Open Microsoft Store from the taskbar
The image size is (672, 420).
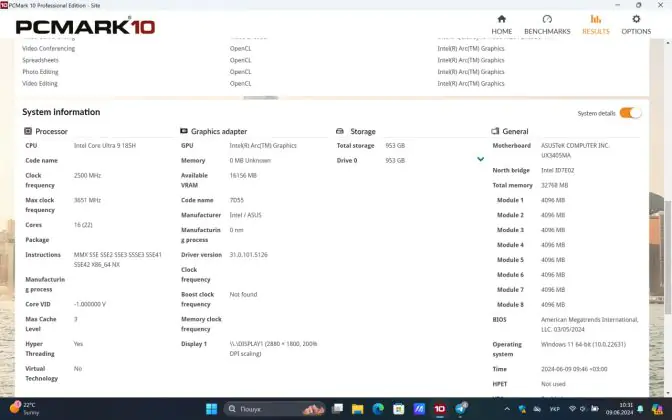pyautogui.click(x=399, y=409)
